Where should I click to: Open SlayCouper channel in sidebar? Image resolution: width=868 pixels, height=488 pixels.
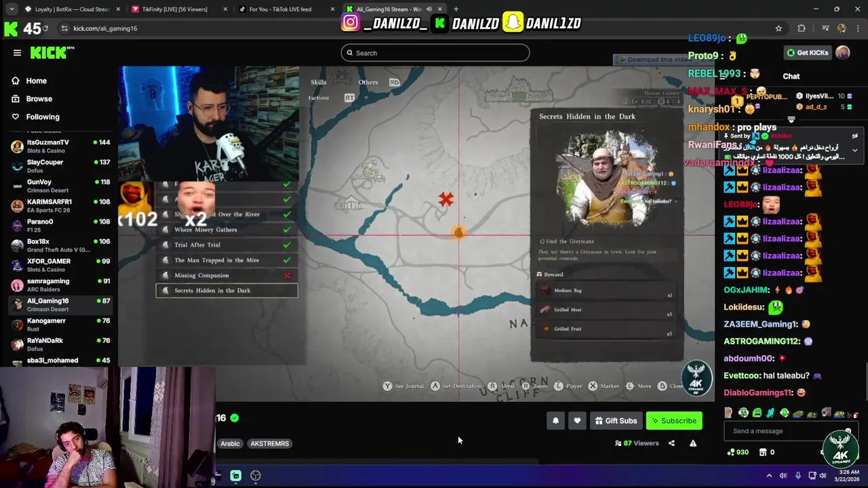(x=60, y=165)
